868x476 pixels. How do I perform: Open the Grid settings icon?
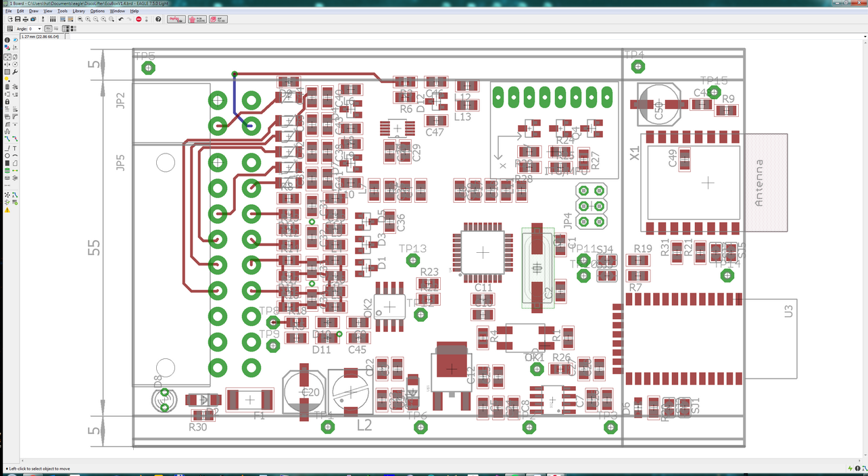[9, 29]
